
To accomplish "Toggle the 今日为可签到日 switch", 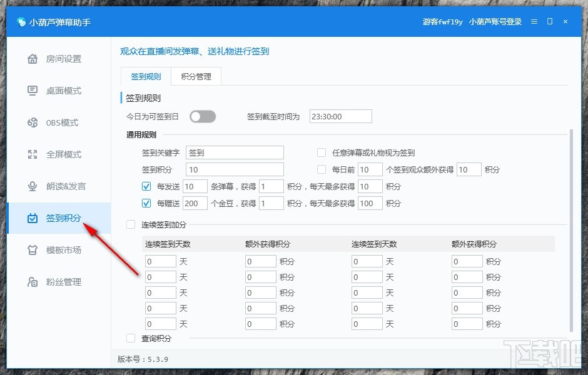I will tap(203, 116).
